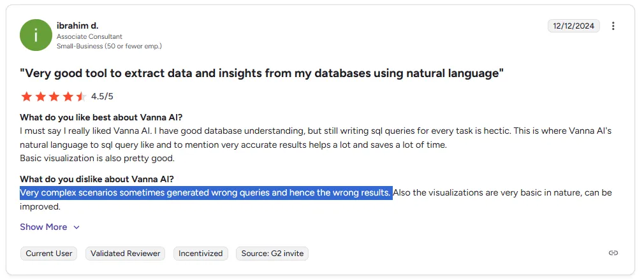
Task: Click the half-filled fifth rating star
Action: click(x=80, y=97)
